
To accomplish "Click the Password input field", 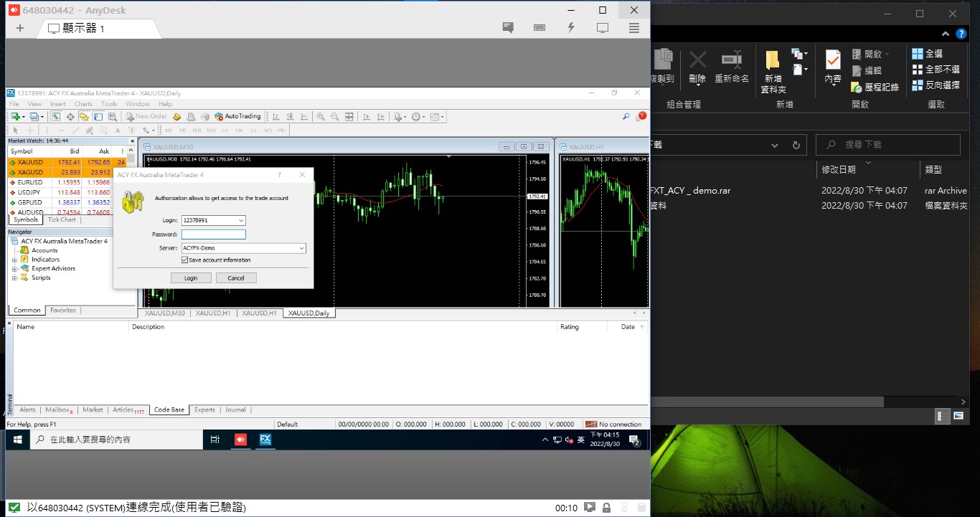I will (213, 234).
